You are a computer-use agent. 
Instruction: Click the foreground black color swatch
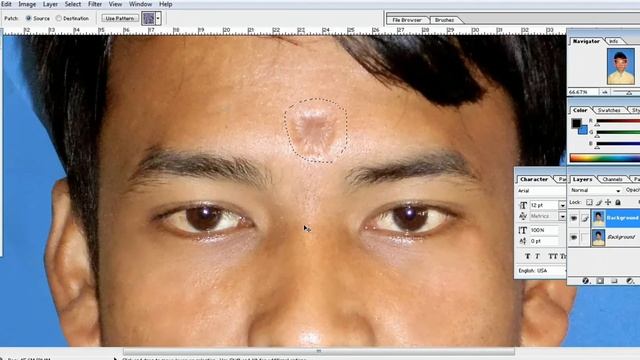click(x=576, y=123)
